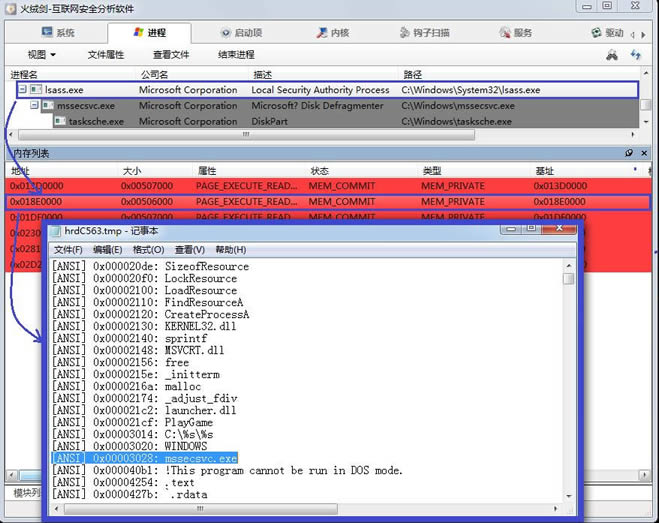Open Notepad's 格式 (Format) menu

(149, 250)
